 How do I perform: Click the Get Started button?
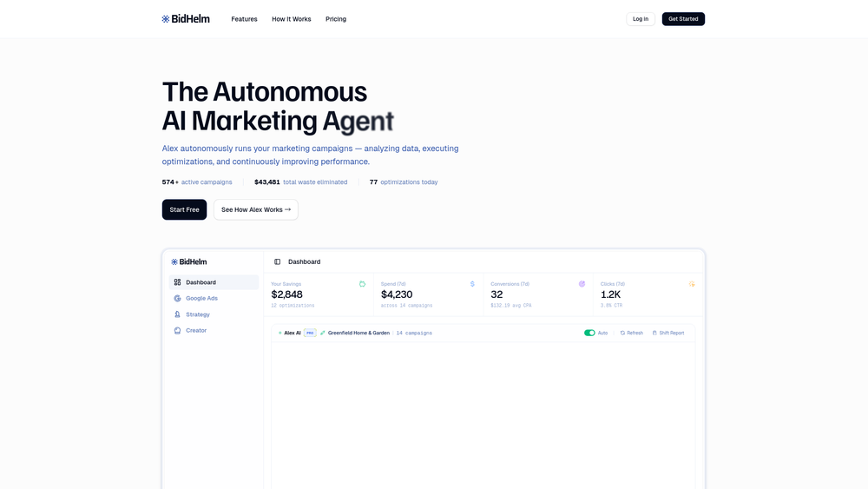(683, 19)
